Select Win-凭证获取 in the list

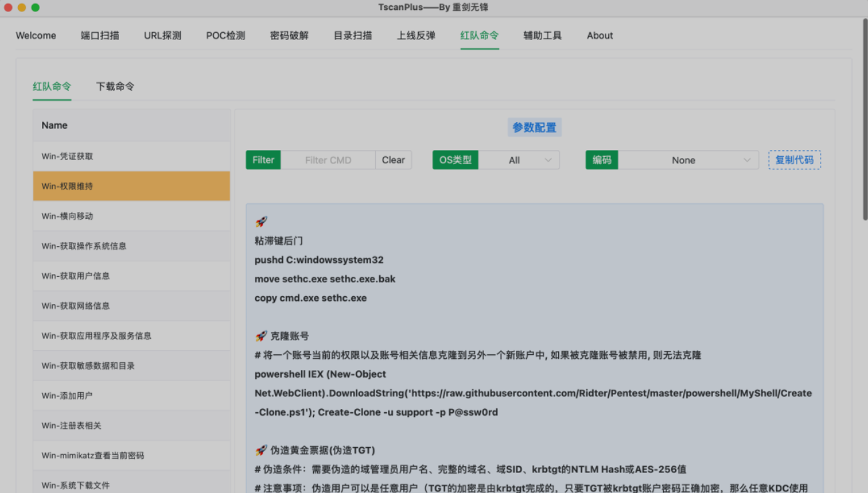pos(132,156)
